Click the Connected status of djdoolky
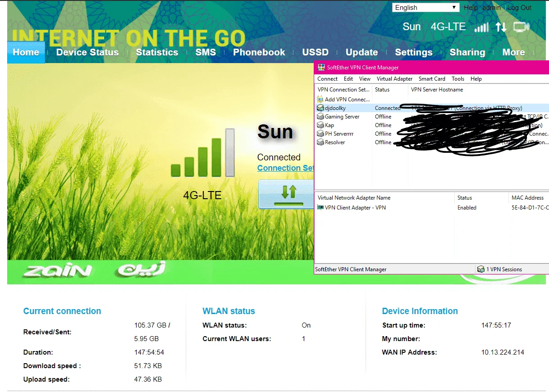This screenshot has height=392, width=549. (388, 108)
